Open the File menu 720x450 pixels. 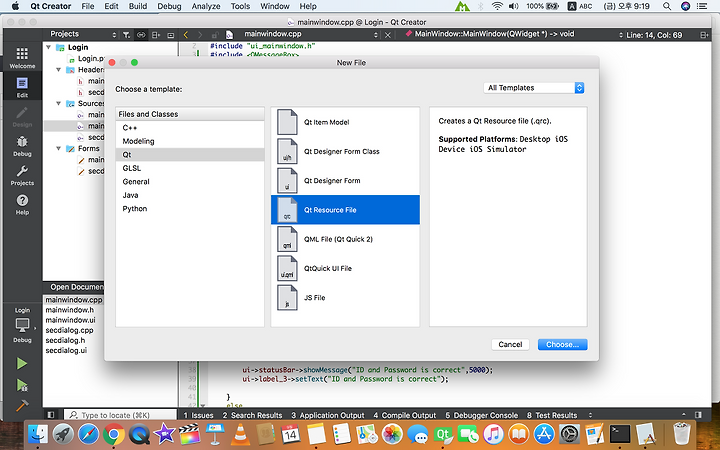point(88,6)
